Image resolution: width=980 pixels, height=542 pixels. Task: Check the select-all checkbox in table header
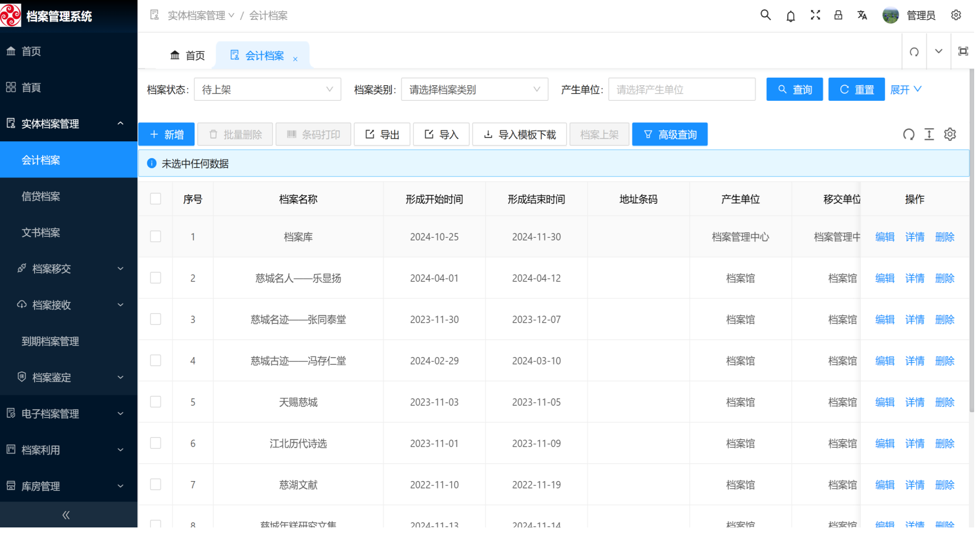pos(155,199)
